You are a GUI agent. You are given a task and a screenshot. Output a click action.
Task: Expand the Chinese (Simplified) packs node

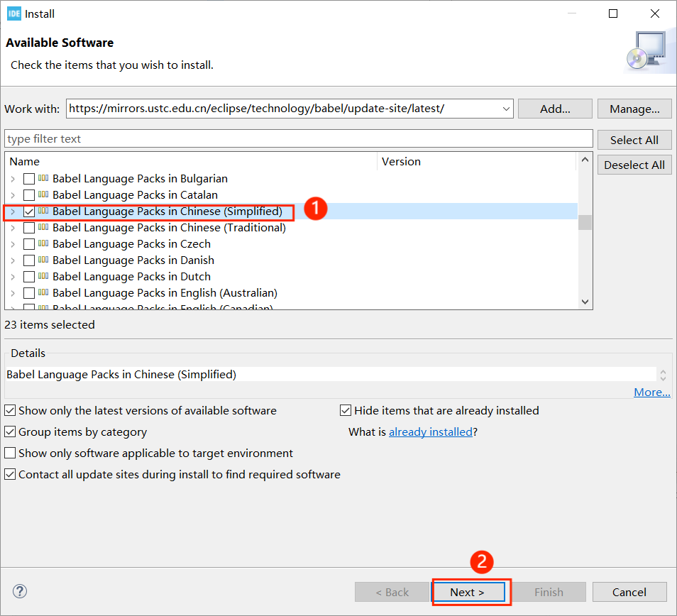pos(13,211)
